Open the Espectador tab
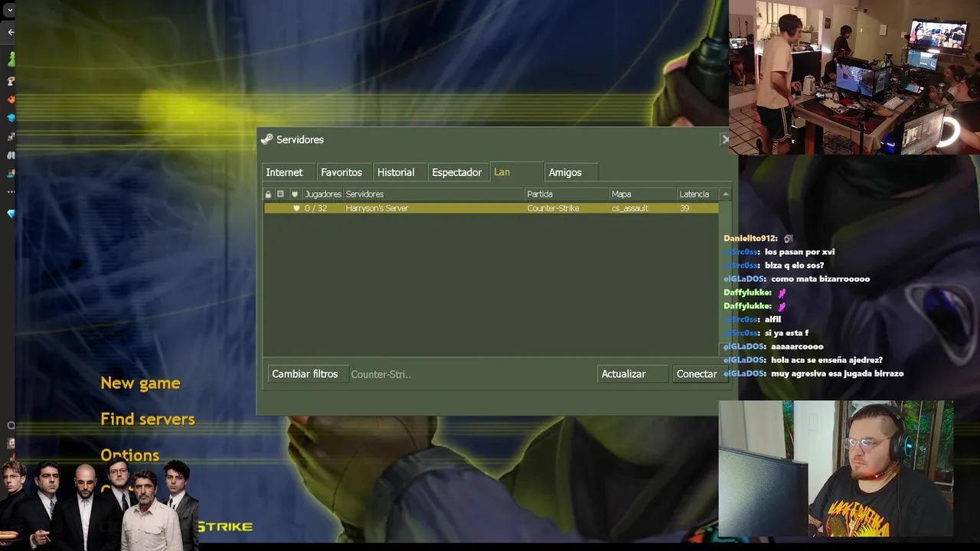The width and height of the screenshot is (980, 551). [457, 172]
